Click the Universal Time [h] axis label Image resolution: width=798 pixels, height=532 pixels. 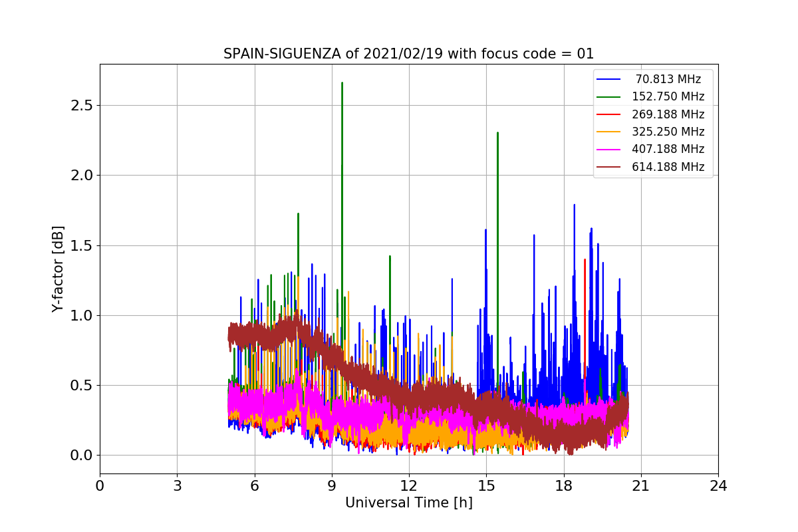pos(408,503)
